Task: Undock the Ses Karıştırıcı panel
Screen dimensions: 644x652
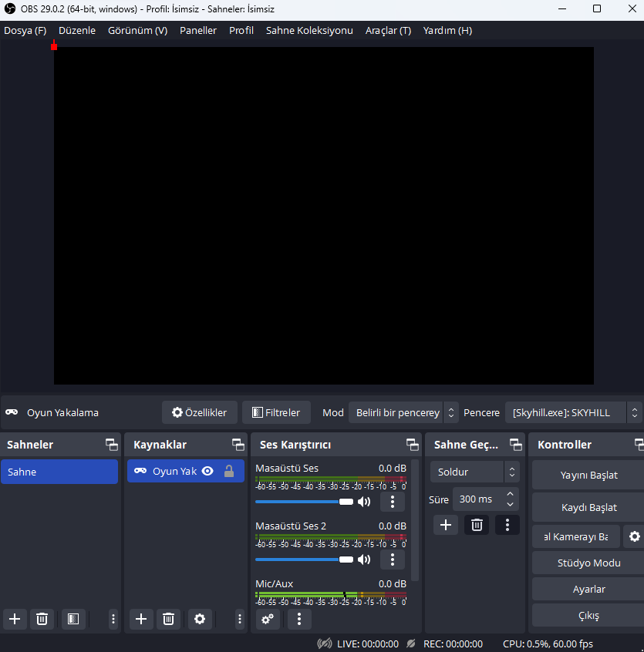Action: coord(413,445)
